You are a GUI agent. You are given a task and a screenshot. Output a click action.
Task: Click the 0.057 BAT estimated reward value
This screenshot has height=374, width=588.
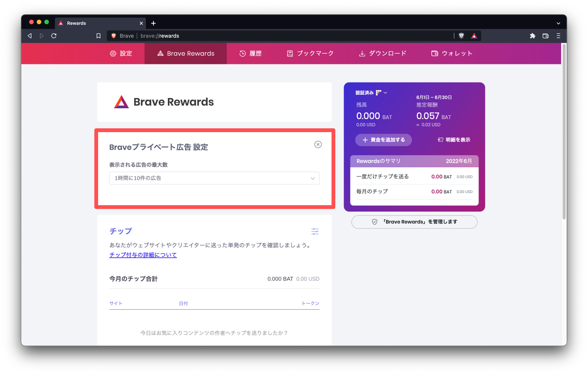click(x=434, y=116)
